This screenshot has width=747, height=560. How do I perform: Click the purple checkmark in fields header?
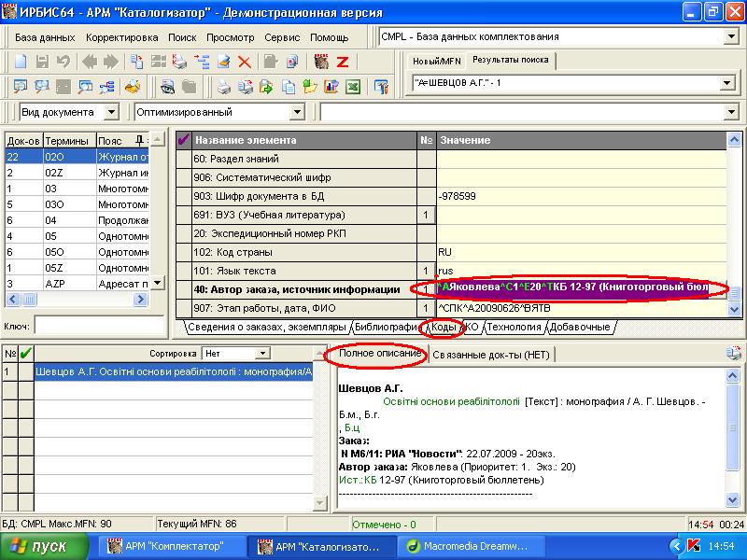click(183, 140)
